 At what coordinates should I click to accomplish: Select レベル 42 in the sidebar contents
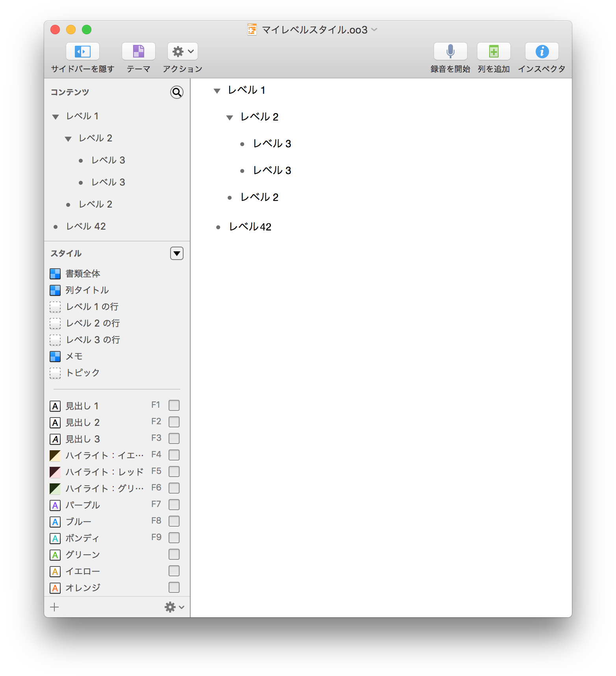86,227
